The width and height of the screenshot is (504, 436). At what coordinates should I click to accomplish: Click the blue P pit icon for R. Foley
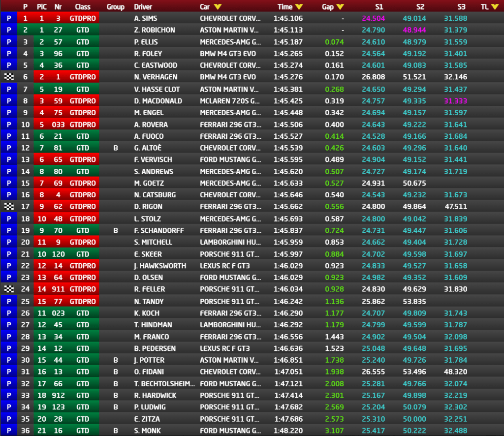(x=9, y=54)
